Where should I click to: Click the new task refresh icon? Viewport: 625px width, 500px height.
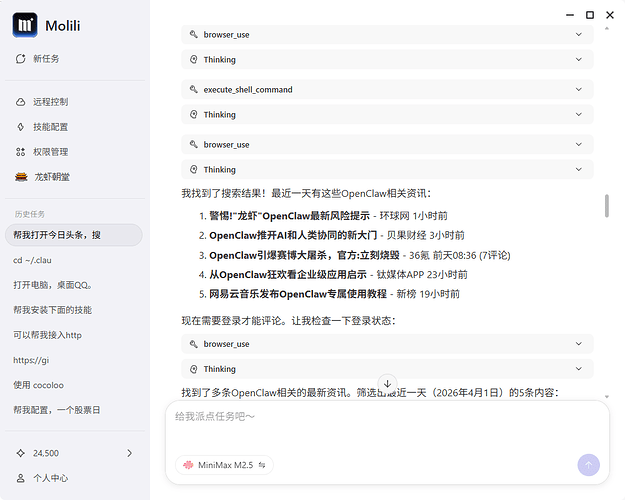pyautogui.click(x=20, y=59)
